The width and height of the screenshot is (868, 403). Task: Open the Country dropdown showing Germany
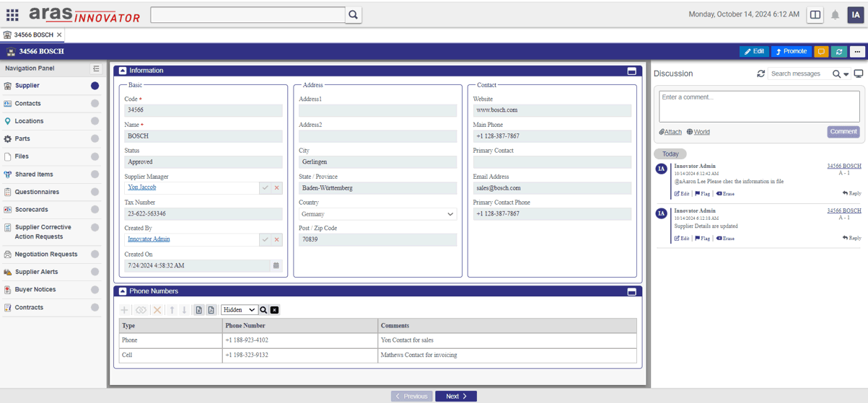pyautogui.click(x=377, y=214)
